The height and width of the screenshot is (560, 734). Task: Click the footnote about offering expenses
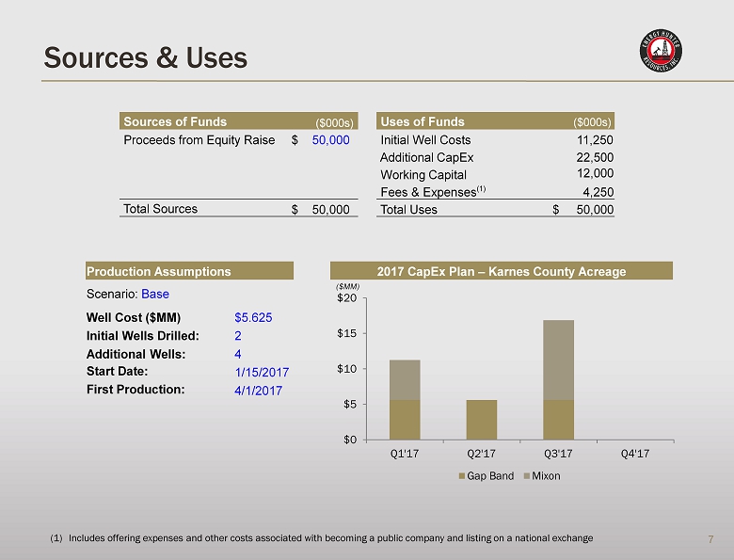[321, 537]
